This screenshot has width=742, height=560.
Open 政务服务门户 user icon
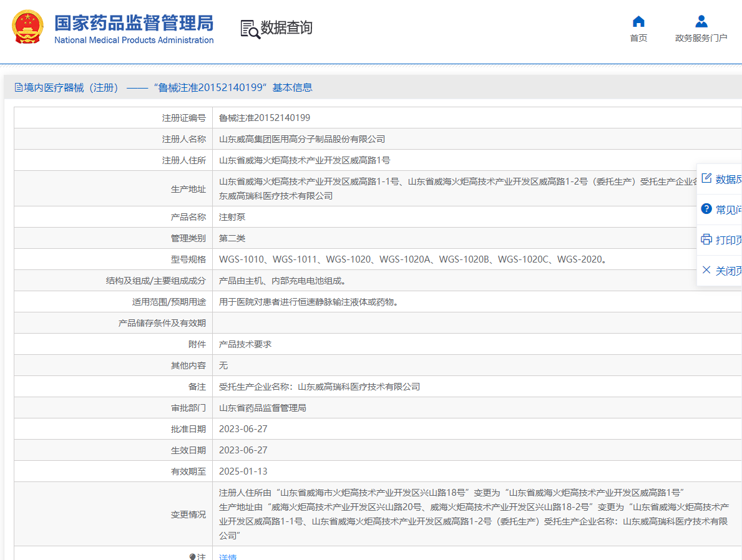click(x=701, y=21)
